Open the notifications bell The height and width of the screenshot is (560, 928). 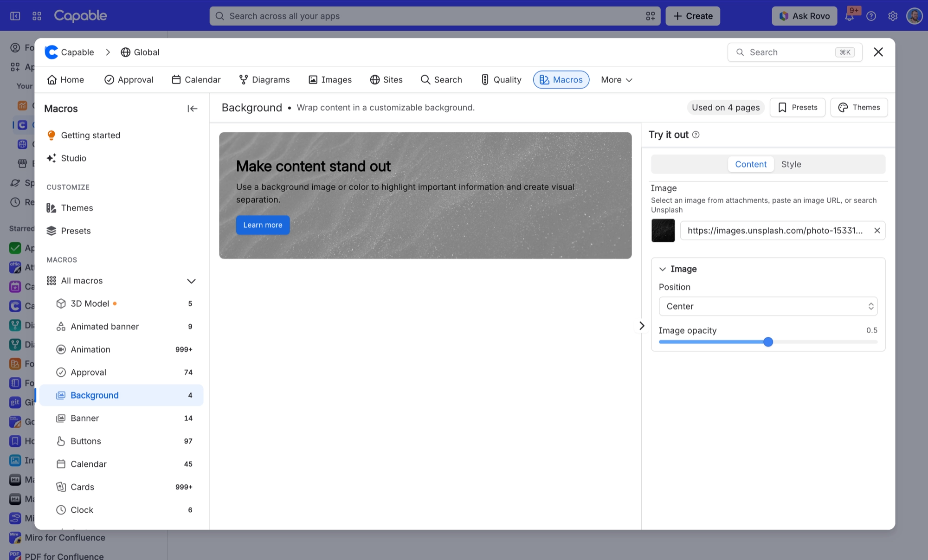pos(850,16)
